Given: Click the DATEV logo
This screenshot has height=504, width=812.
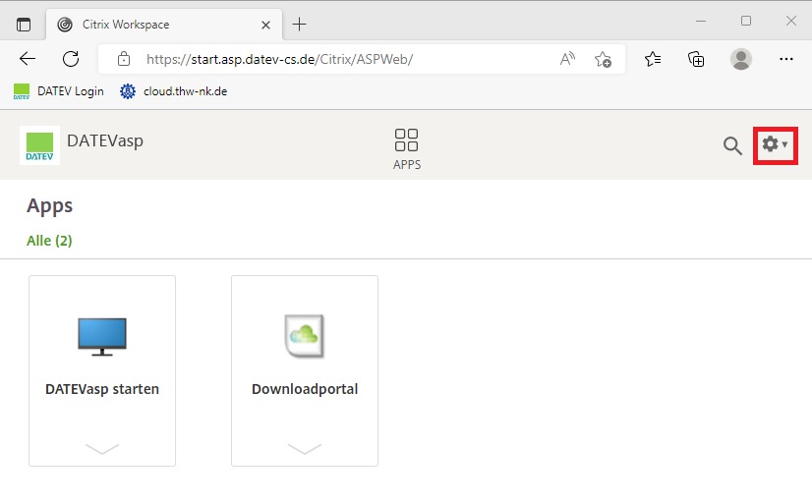Looking at the screenshot, I should tap(40, 145).
